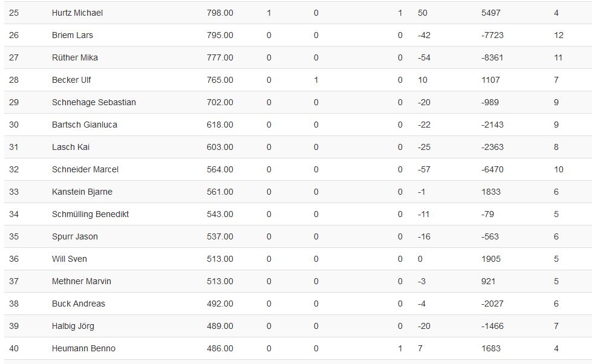Click the Bartsch Gianluca name
This screenshot has height=364, width=592.
click(x=84, y=125)
